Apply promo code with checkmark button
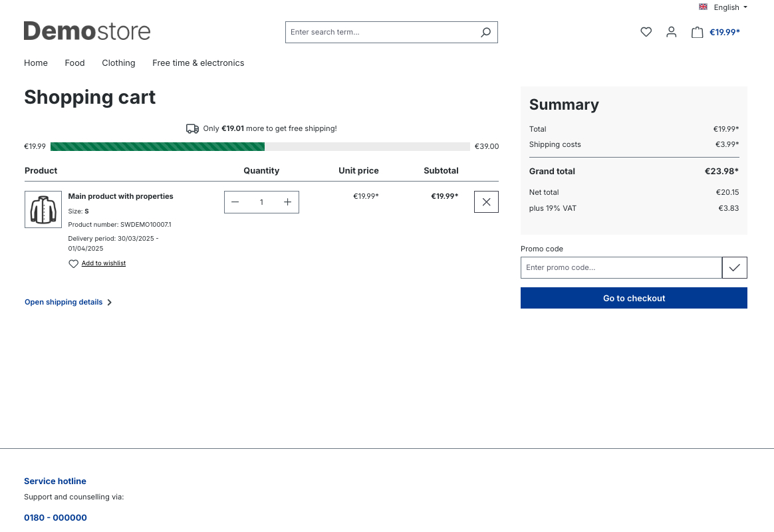774x532 pixels. coord(734,267)
